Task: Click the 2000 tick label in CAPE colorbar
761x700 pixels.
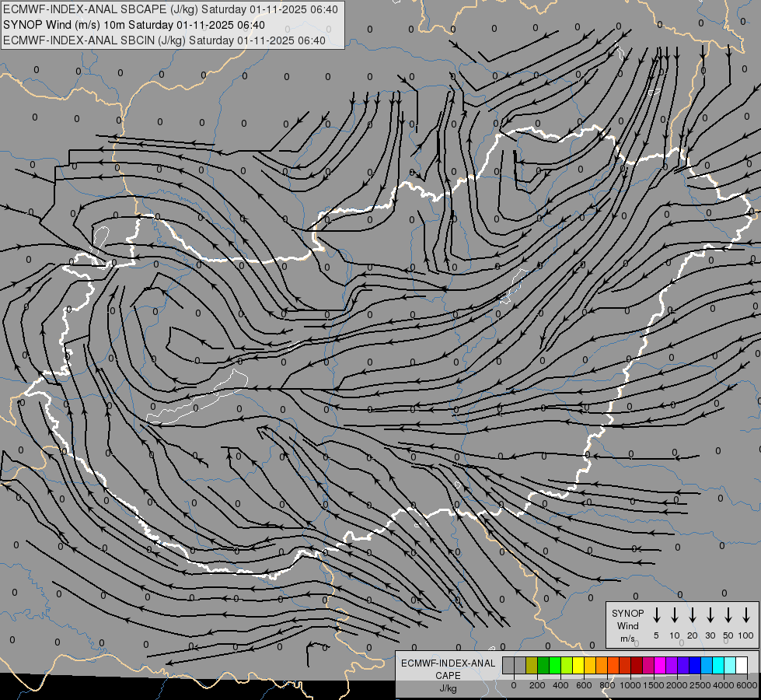Action: [677, 685]
